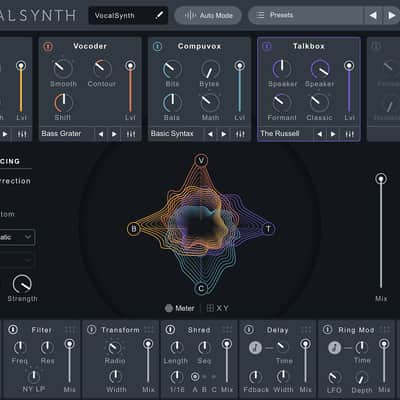This screenshot has width=400, height=400.
Task: Click The Russell preset name
Action: tap(280, 134)
